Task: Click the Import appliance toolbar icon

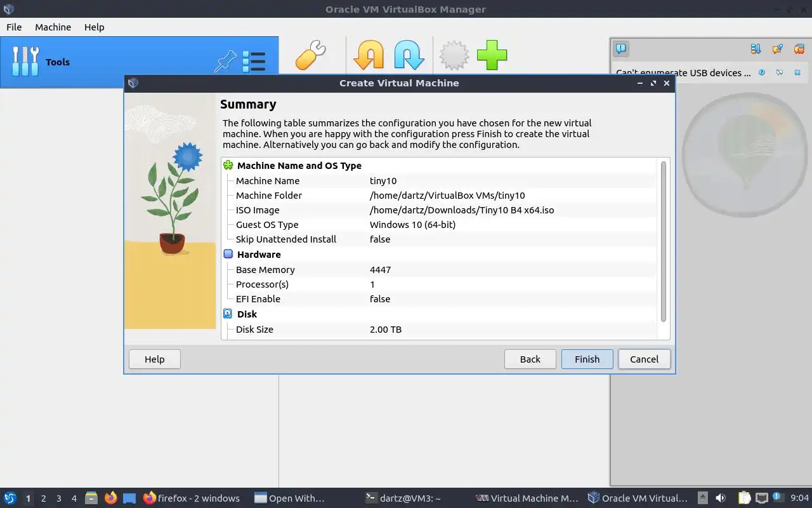Action: point(369,55)
